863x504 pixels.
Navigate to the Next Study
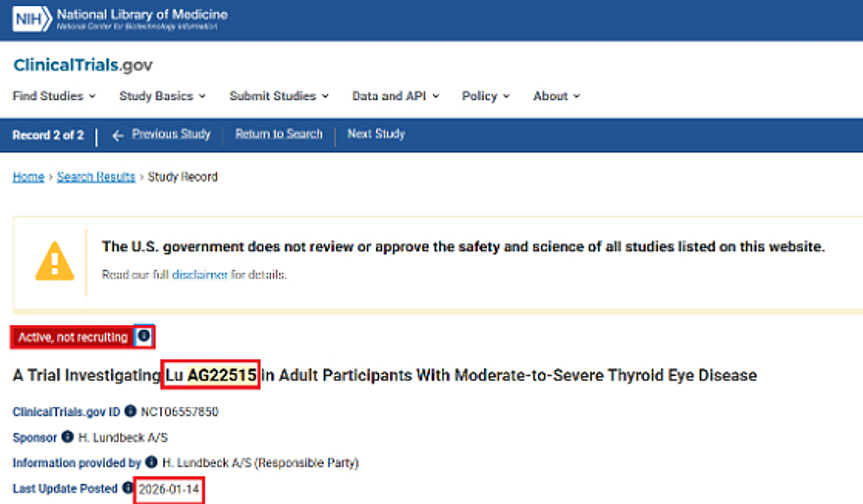click(376, 134)
